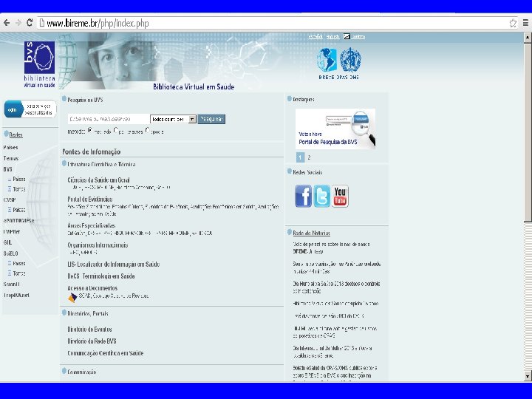Open the BVS item in left sidebar
The width and height of the screenshot is (532, 399).
point(7,169)
